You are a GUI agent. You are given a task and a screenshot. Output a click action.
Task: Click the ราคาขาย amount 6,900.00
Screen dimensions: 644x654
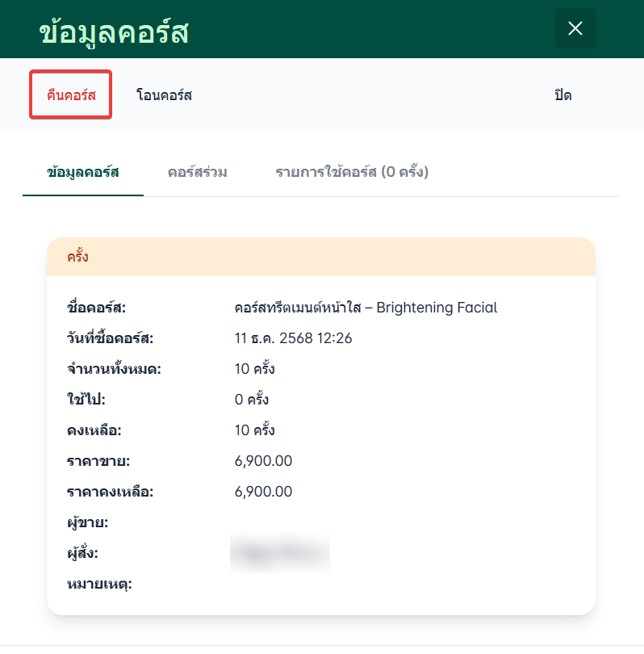[x=263, y=461]
